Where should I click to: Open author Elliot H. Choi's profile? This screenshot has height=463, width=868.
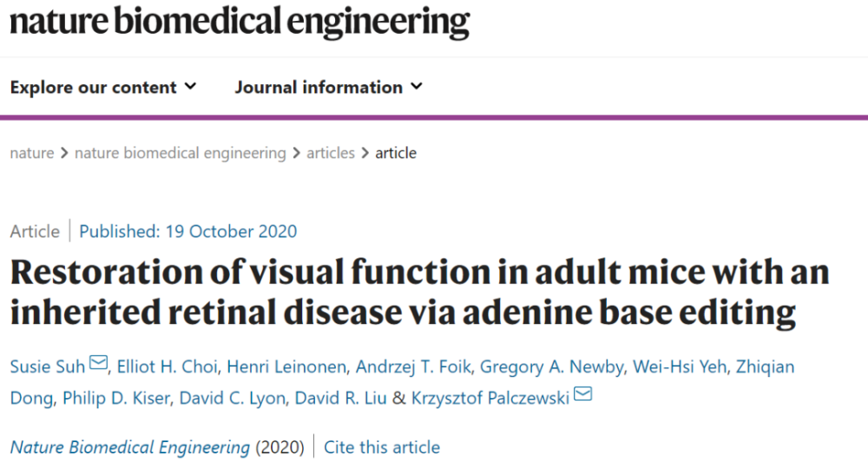click(x=167, y=367)
